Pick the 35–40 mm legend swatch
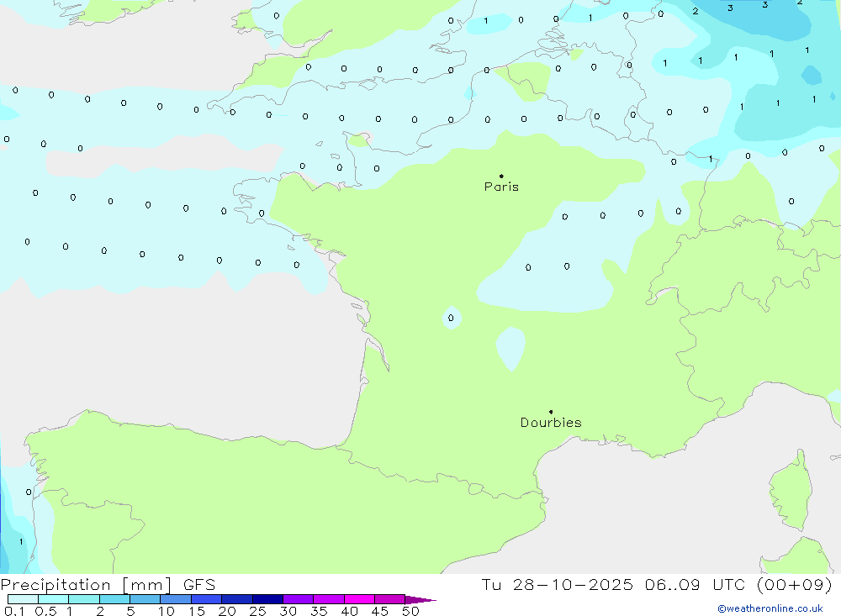 point(329,599)
